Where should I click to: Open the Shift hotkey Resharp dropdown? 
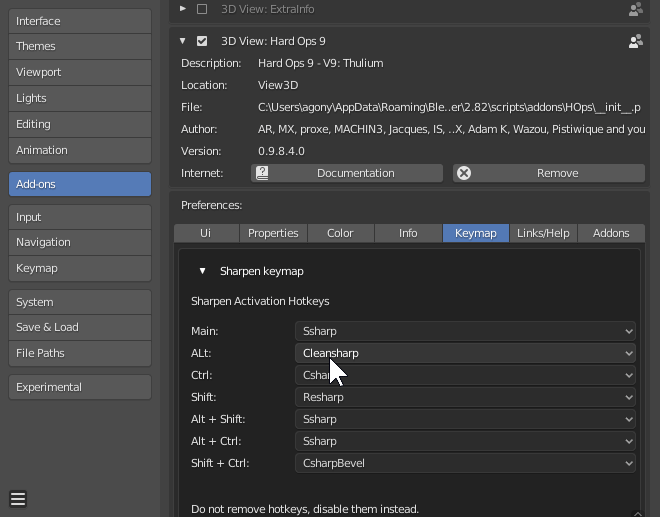[466, 397]
